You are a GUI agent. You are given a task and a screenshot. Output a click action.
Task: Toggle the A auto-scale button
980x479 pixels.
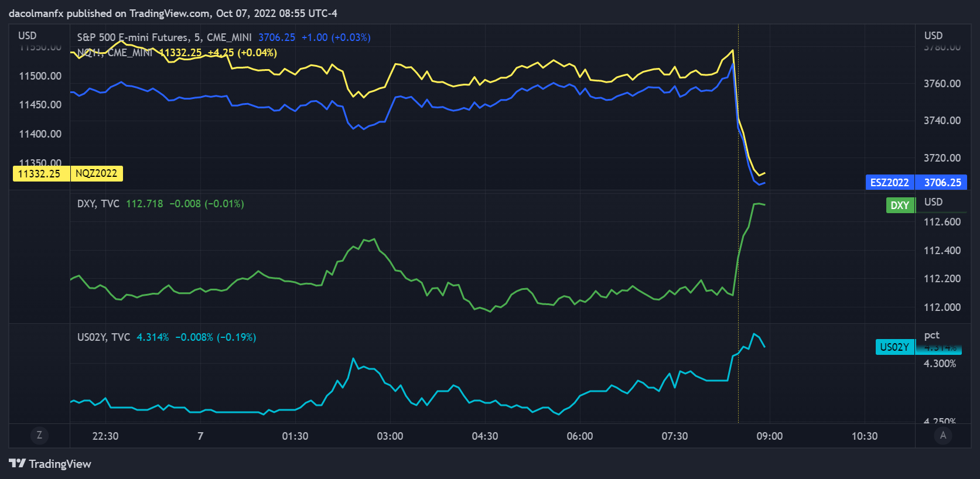click(x=943, y=435)
